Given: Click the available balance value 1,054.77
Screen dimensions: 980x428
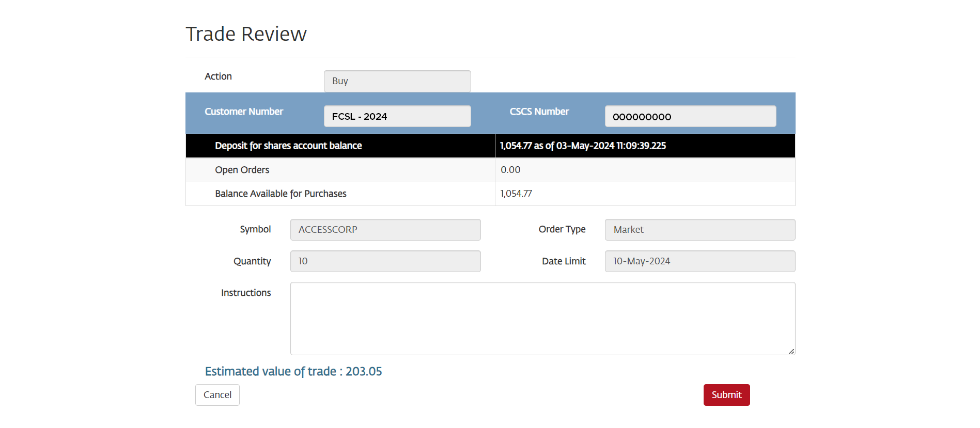Looking at the screenshot, I should (516, 194).
